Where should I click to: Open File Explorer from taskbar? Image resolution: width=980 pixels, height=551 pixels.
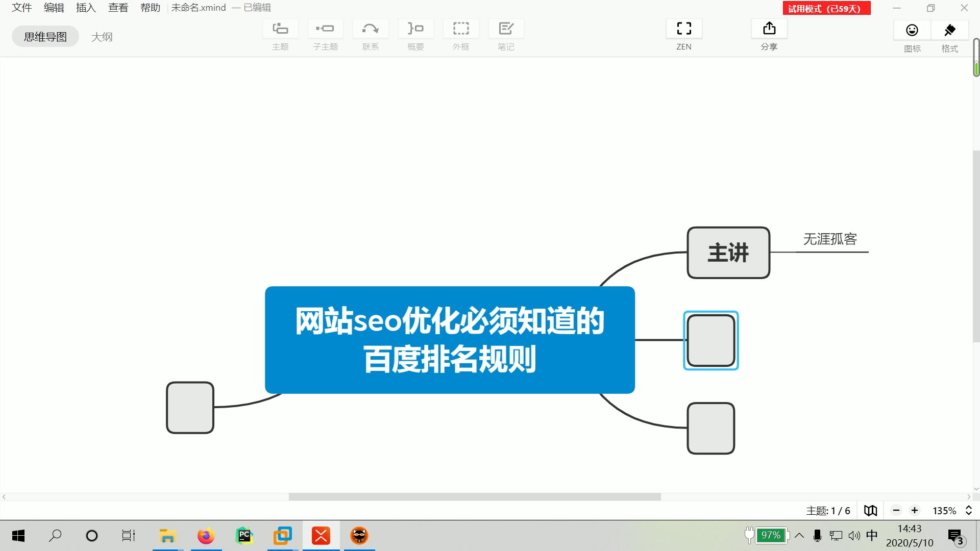[167, 536]
